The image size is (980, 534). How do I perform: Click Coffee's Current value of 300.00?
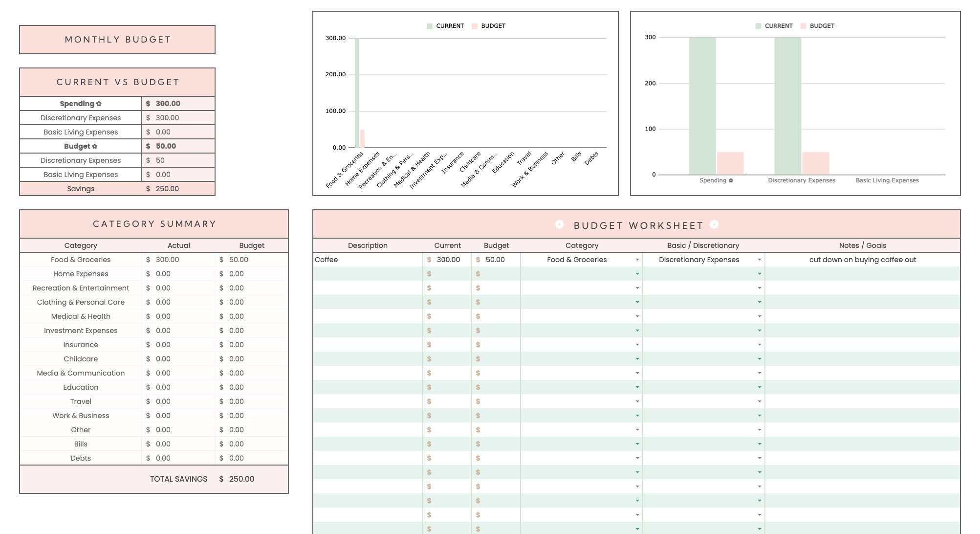[448, 260]
